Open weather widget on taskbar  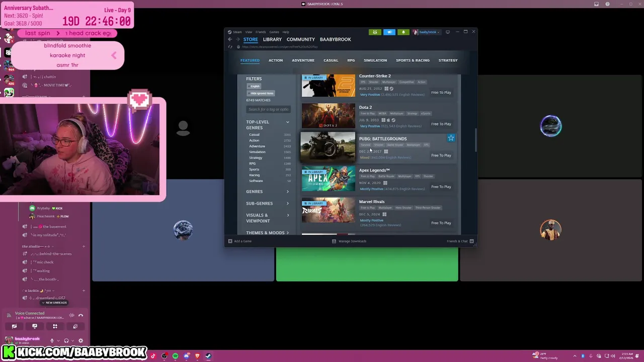[x=545, y=356]
